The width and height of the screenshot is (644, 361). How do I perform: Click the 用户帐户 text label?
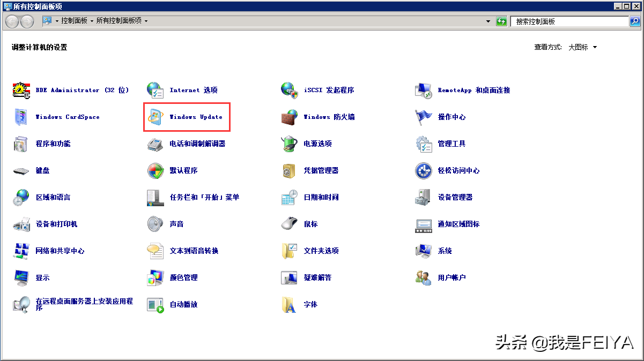click(x=451, y=277)
